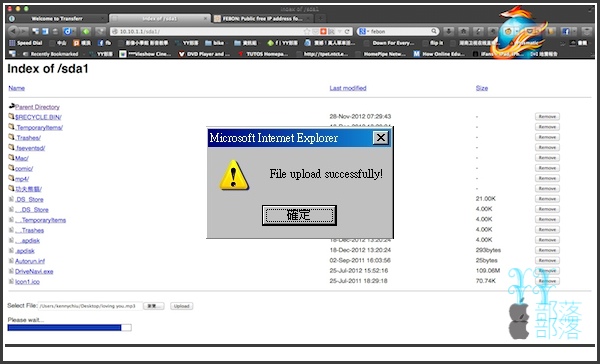Screen dimensions: 600x364
Task: Open a new tab with the plus button
Action: (321, 18)
